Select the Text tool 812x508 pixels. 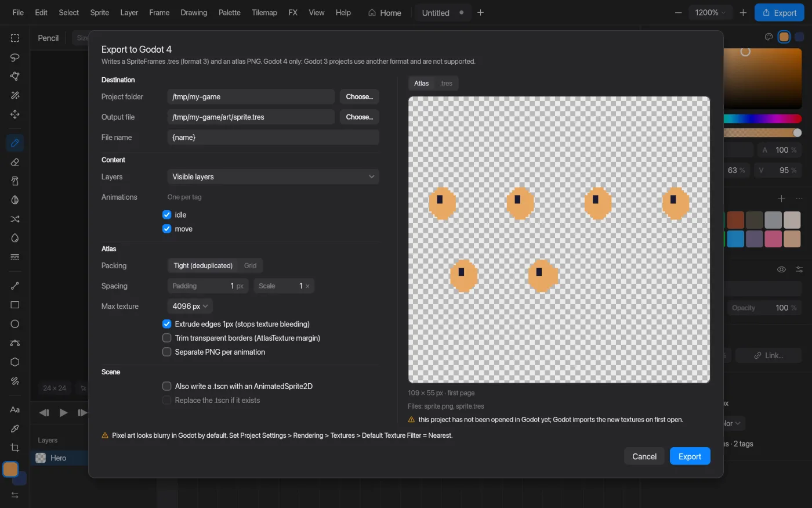tap(15, 409)
